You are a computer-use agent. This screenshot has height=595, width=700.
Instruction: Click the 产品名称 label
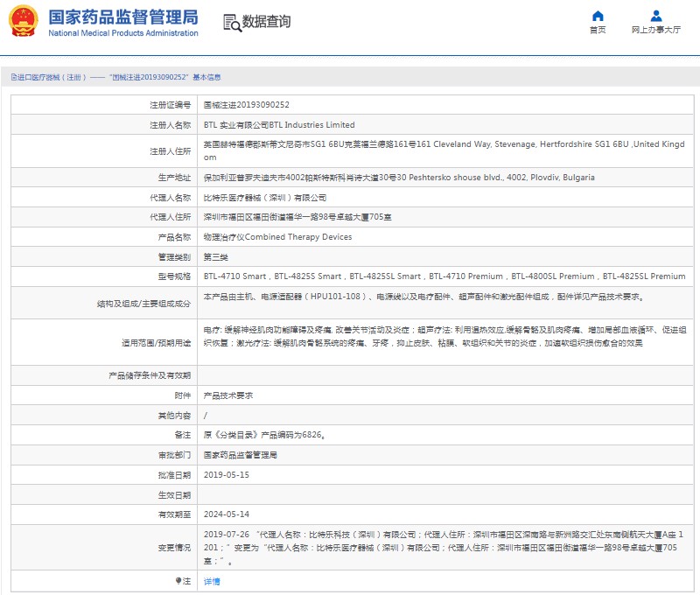tap(174, 237)
